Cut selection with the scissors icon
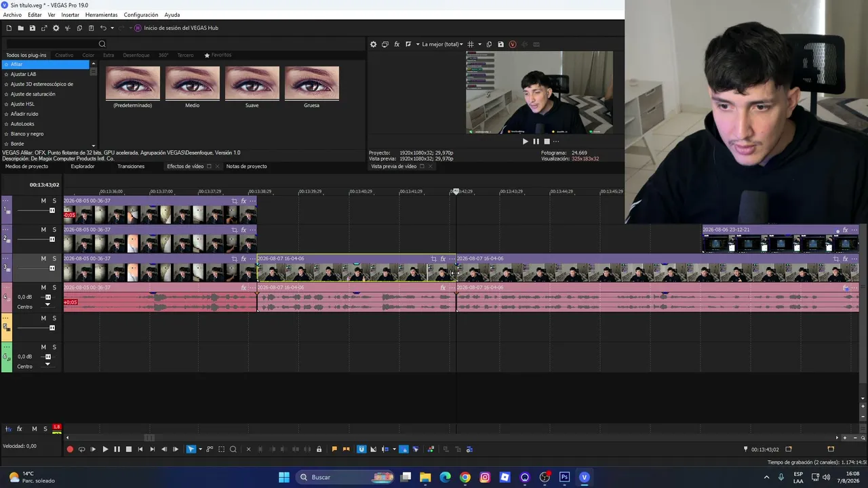The height and width of the screenshot is (488, 868). [67, 28]
